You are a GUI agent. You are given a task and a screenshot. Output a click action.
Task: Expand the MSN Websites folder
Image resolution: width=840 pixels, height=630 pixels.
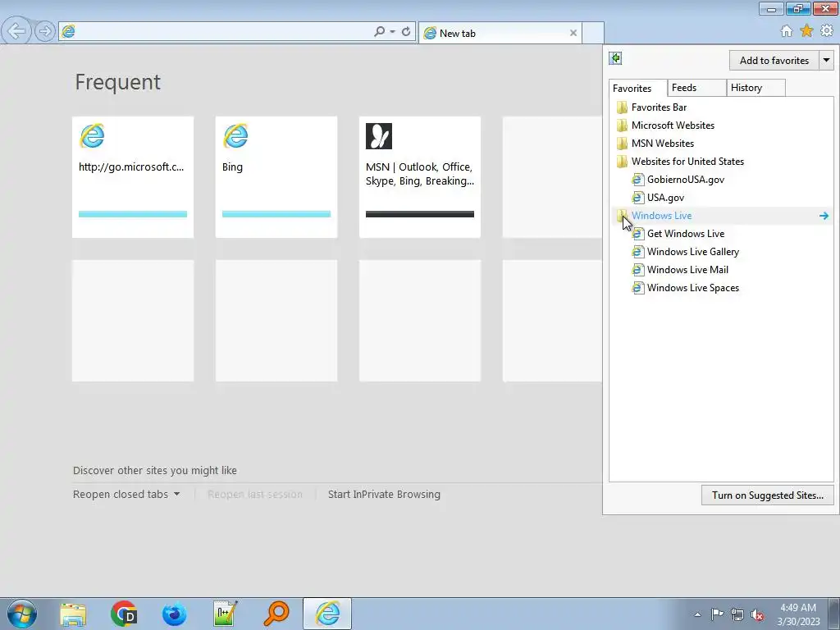click(x=722, y=144)
